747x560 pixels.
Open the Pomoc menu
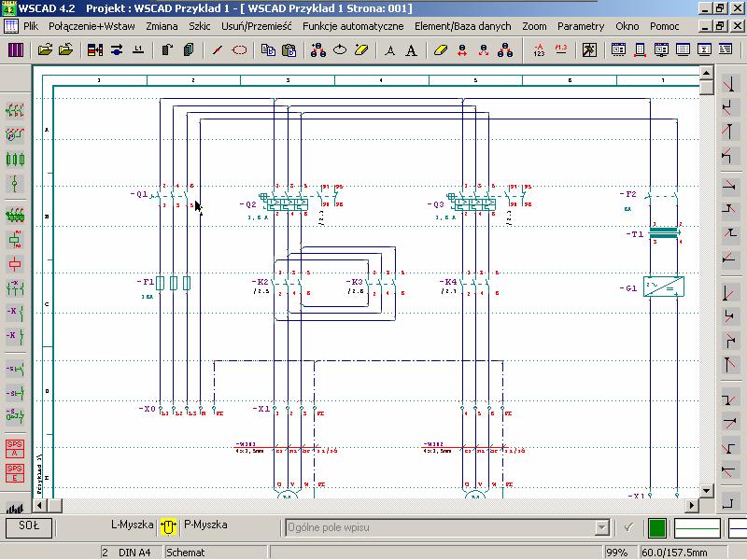click(665, 26)
